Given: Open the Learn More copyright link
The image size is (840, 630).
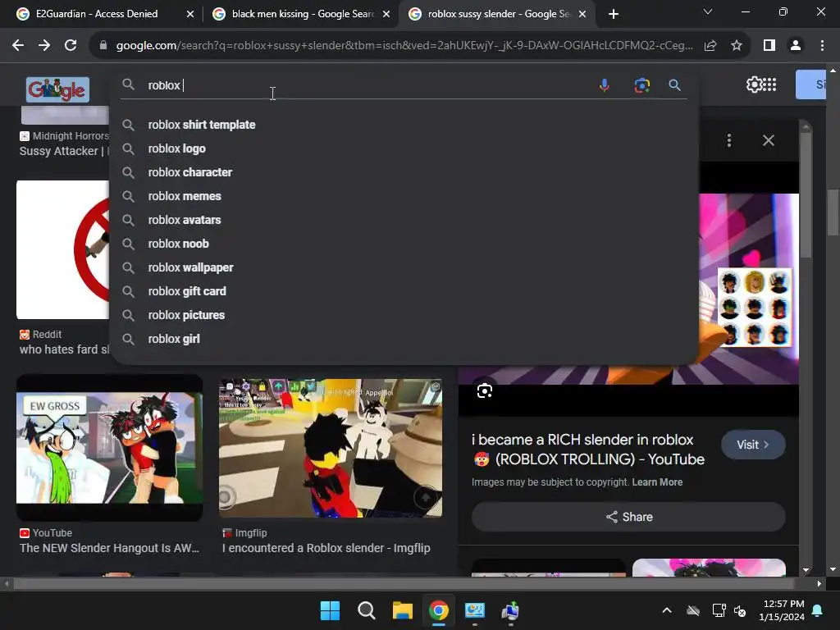Looking at the screenshot, I should [x=657, y=482].
